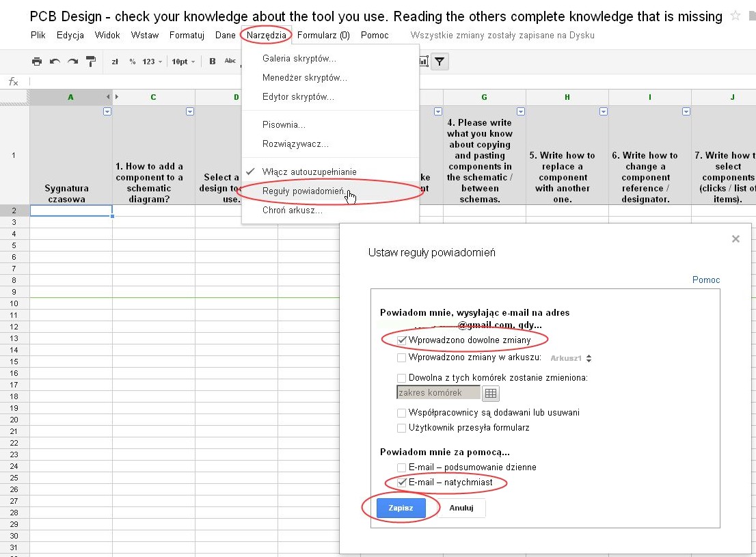The width and height of the screenshot is (756, 557).
Task: Open the Plik menu
Action: (38, 36)
